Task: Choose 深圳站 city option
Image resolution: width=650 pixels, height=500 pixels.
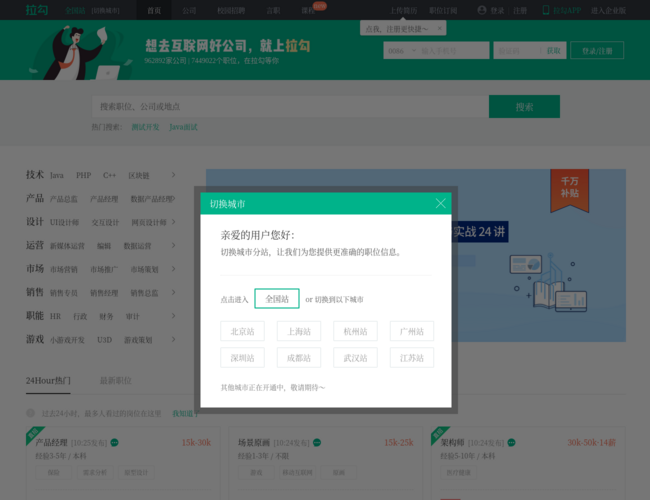Action: [x=243, y=358]
